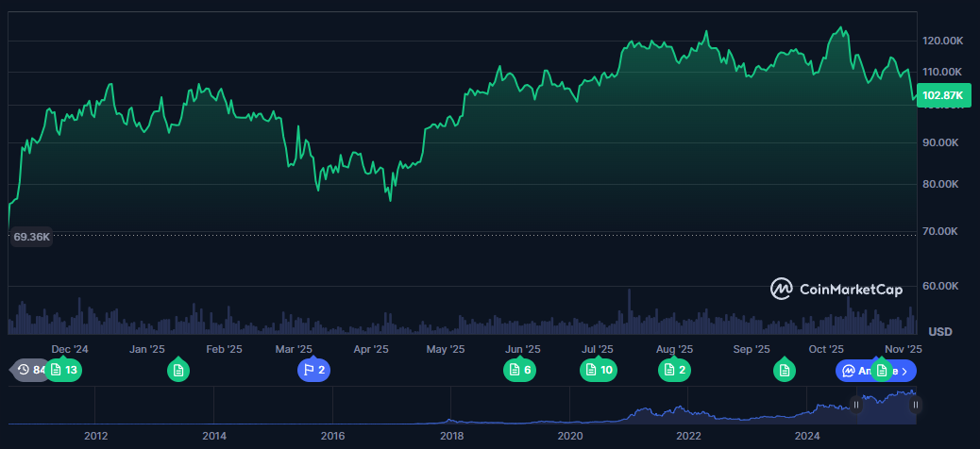980x449 pixels.
Task: Click the green document marker near November
Action: tap(881, 371)
